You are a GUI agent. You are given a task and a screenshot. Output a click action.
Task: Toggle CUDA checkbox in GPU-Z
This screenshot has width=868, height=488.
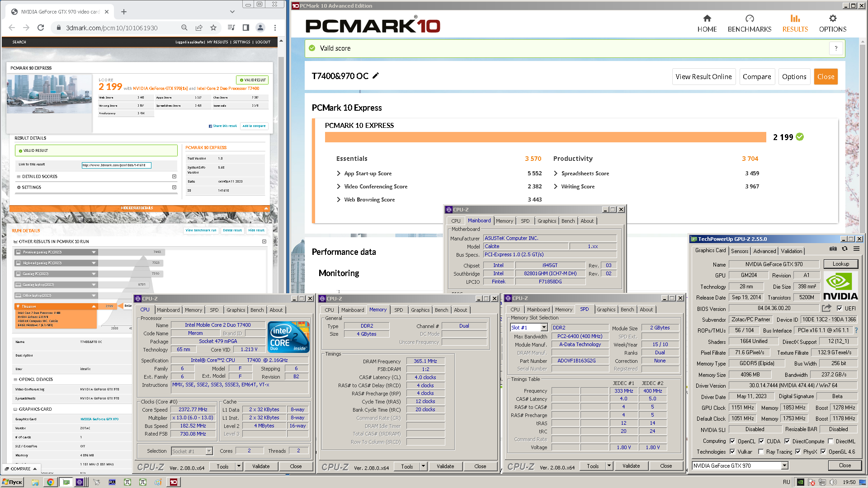(x=761, y=441)
